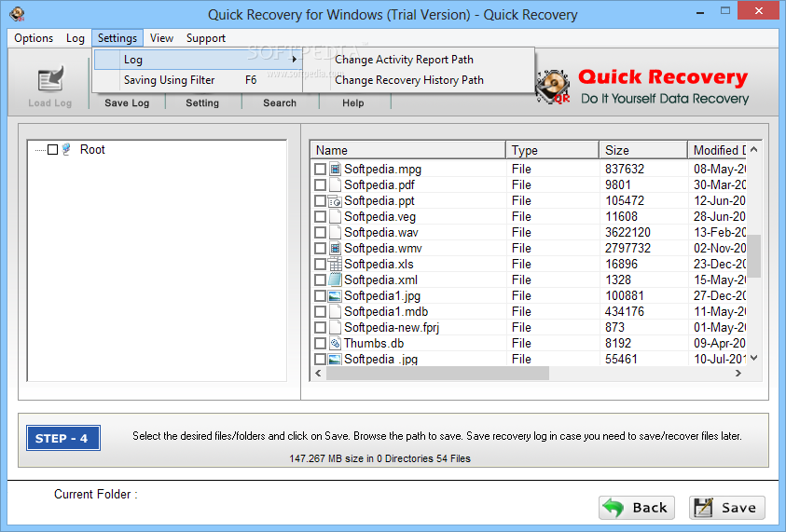Select Change Activity Report Path
786x532 pixels.
pos(404,59)
